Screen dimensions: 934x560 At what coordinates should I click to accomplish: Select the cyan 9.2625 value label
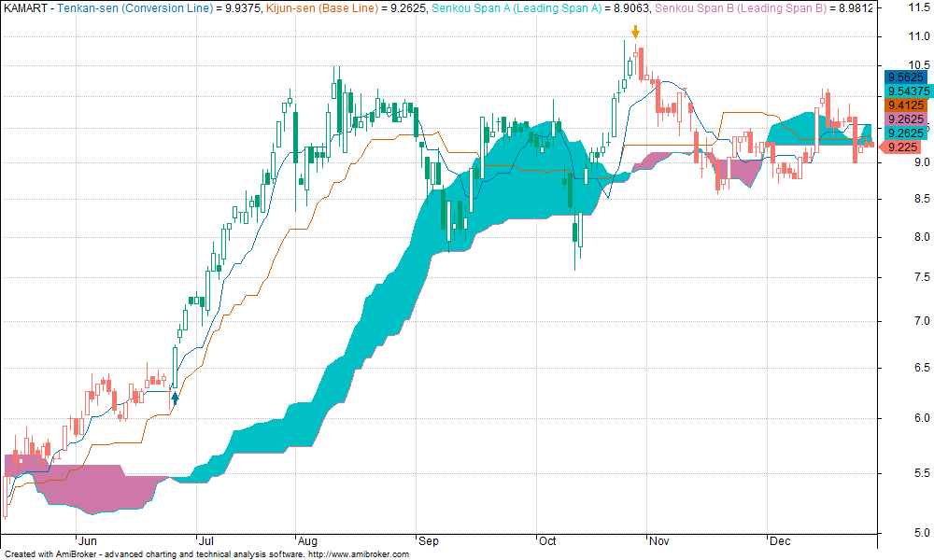click(906, 133)
